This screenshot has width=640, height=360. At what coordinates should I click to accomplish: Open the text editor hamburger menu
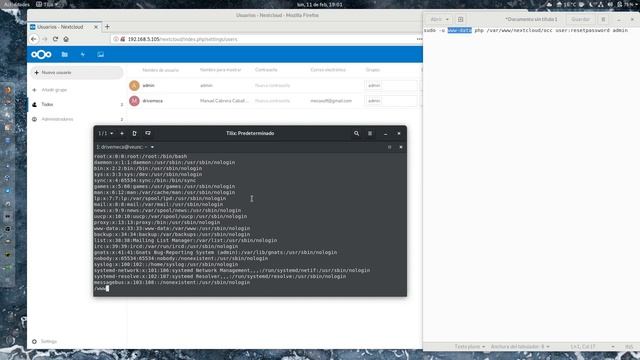(x=603, y=19)
